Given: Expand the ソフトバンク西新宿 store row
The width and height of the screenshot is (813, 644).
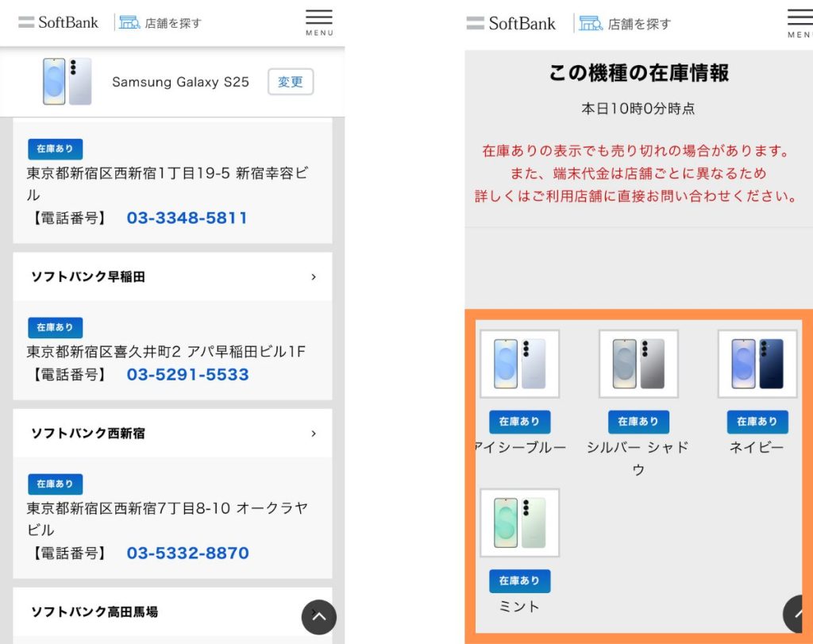Looking at the screenshot, I should (x=172, y=434).
